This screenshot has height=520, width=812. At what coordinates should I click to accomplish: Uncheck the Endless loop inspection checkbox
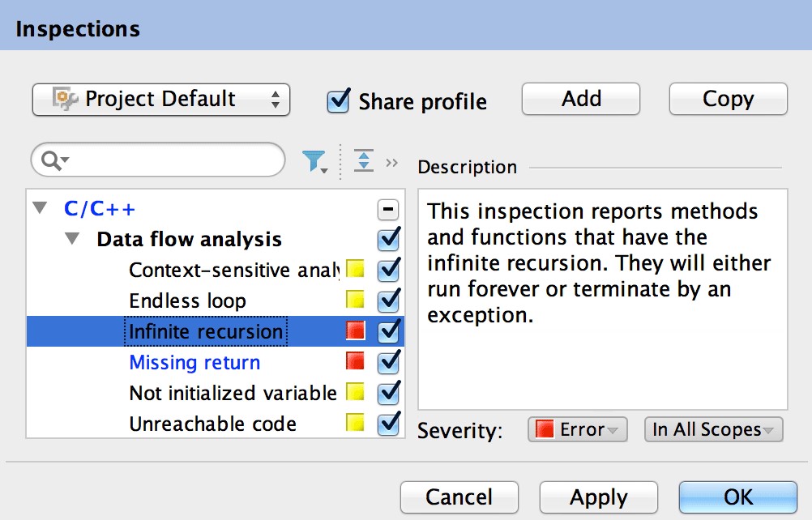point(389,300)
